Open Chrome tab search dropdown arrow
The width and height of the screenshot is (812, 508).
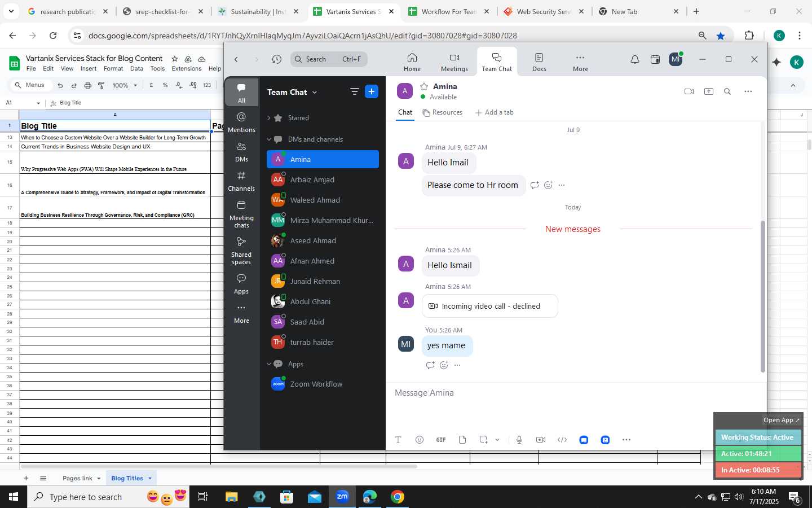[x=11, y=11]
